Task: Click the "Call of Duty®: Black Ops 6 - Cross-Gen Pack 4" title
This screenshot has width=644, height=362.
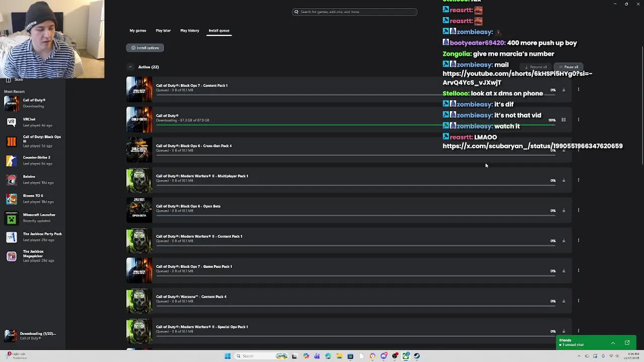Action: [x=194, y=146]
